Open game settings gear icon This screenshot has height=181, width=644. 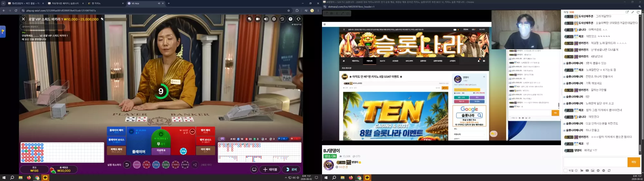[274, 19]
